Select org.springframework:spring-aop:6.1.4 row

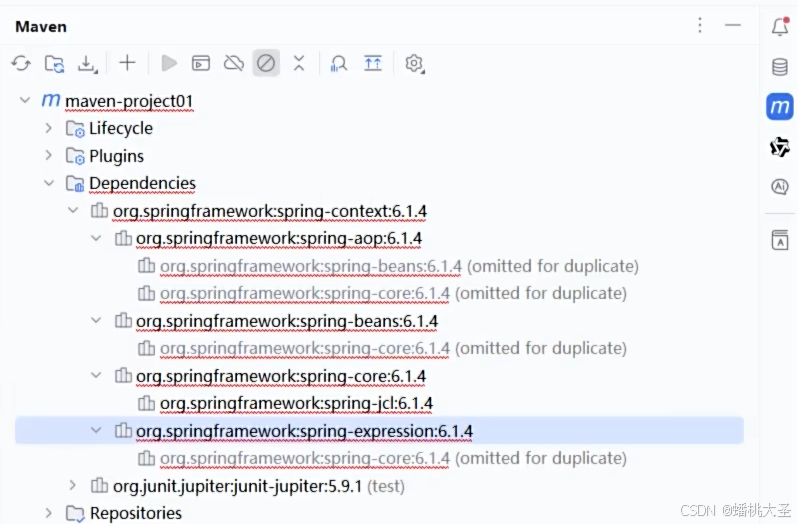(279, 239)
